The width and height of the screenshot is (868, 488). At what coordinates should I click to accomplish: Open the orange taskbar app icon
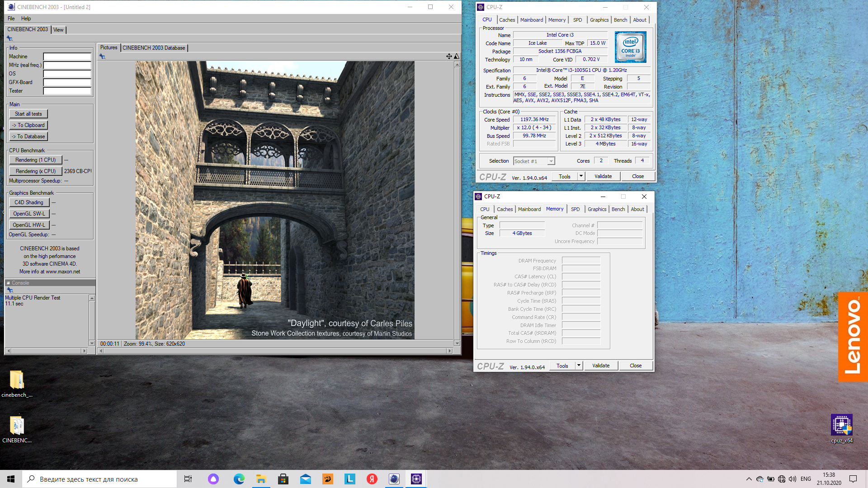tap(327, 479)
